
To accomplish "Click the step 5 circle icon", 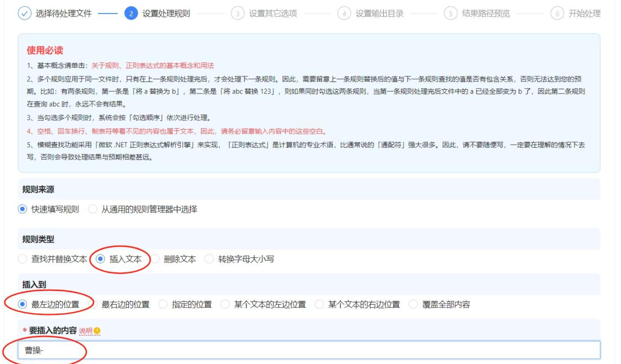I will 451,13.
